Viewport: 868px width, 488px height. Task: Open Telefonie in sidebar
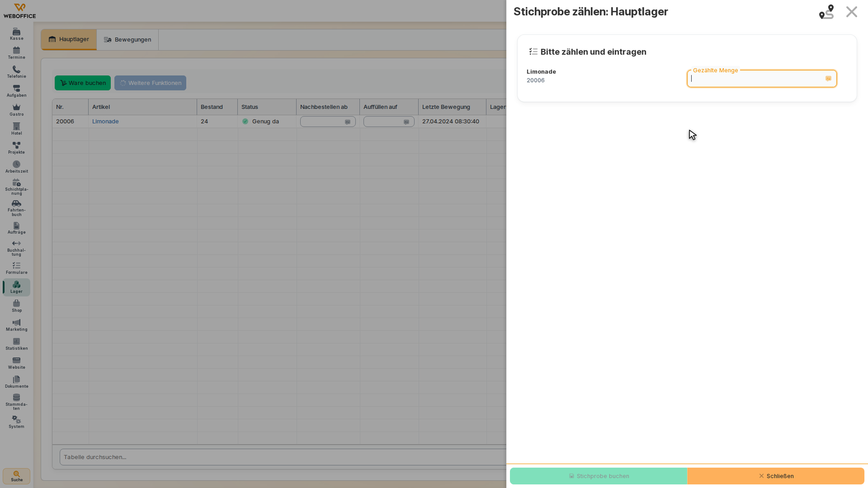coord(16,72)
